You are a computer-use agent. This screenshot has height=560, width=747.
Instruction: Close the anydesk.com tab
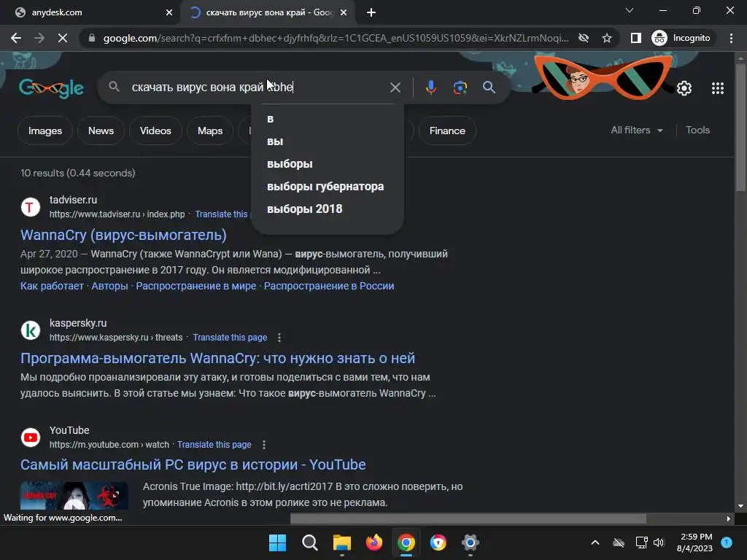point(169,12)
